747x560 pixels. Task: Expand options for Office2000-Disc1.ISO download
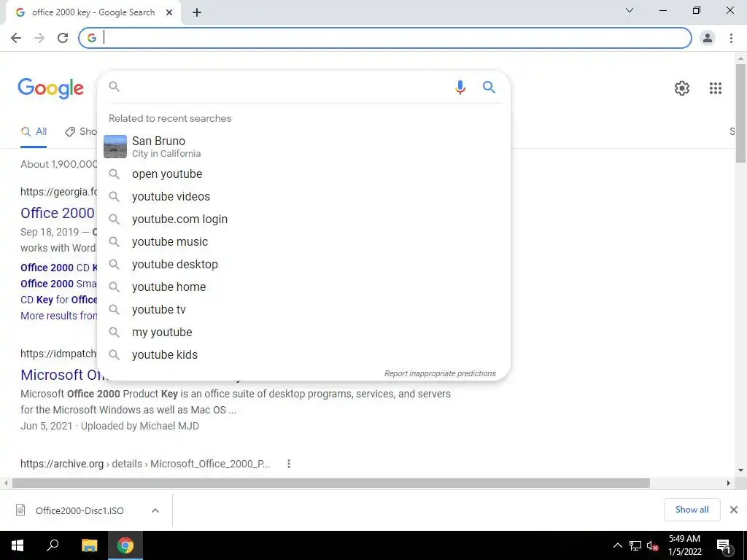coord(155,510)
